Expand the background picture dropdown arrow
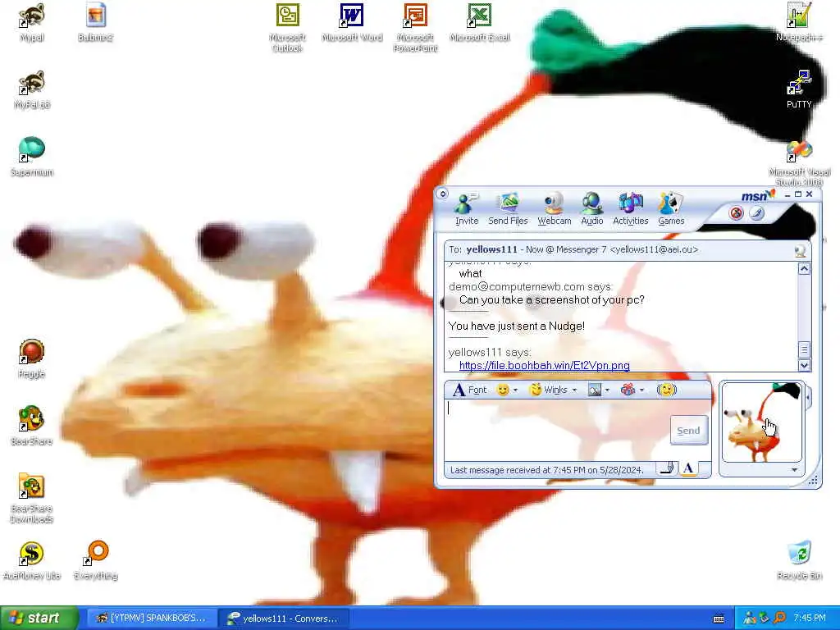The image size is (840, 630). click(x=607, y=390)
